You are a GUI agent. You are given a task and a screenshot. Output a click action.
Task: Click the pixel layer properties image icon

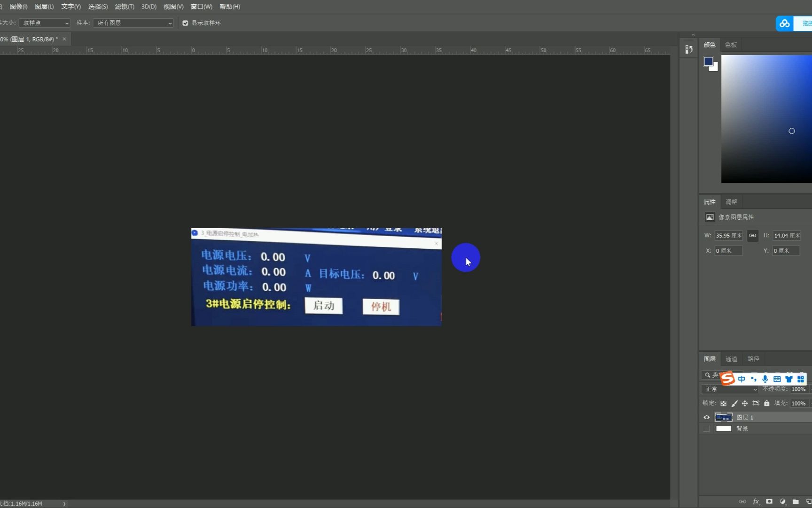pos(710,217)
